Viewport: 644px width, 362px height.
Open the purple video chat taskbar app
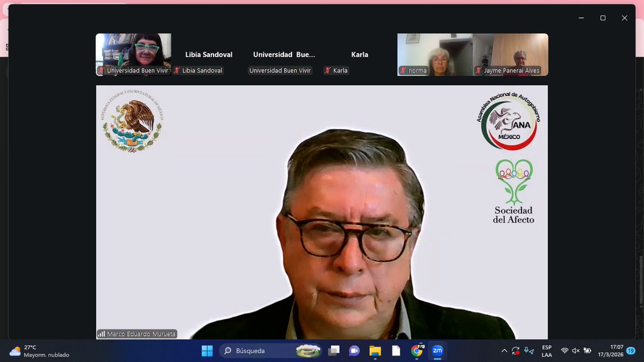354,351
